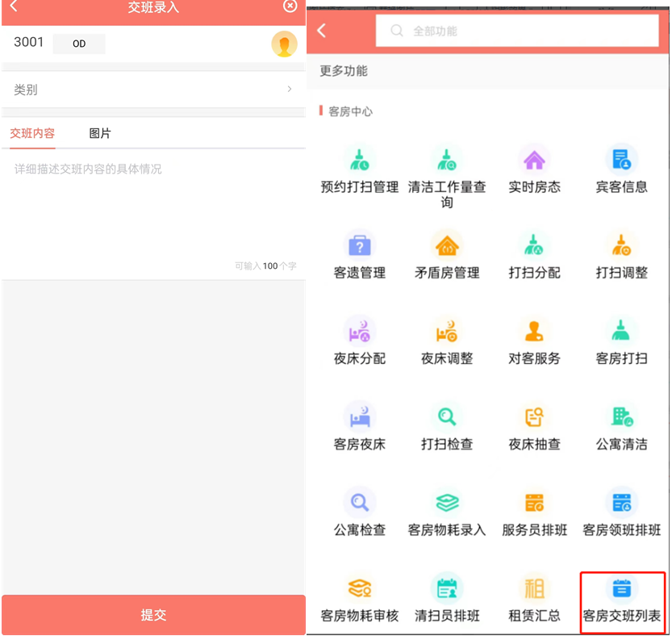Open 对客服务 person icon
Viewport: 672px width, 636px height.
tap(534, 332)
